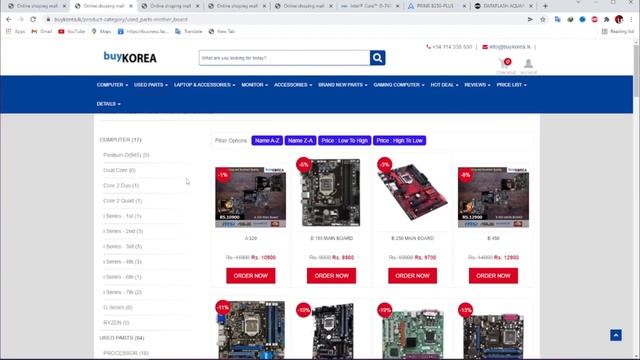
Task: Expand the PRICE LIST dropdown
Action: coord(511,85)
